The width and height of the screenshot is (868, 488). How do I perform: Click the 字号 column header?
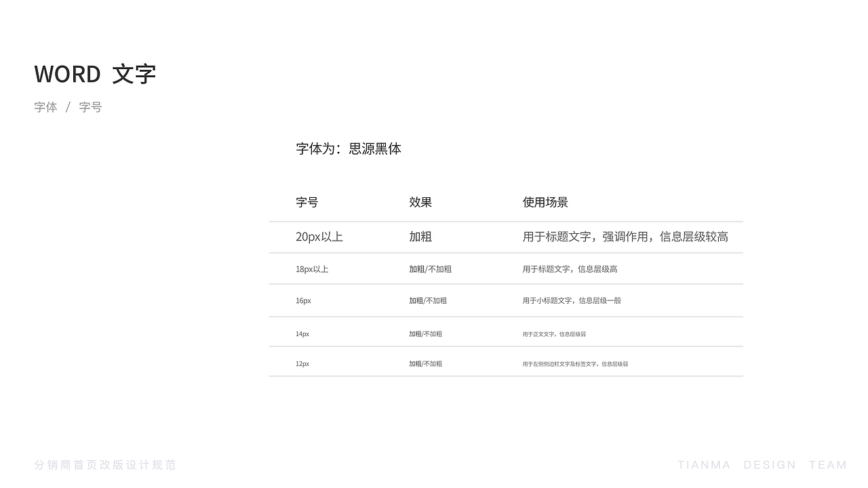pos(305,201)
